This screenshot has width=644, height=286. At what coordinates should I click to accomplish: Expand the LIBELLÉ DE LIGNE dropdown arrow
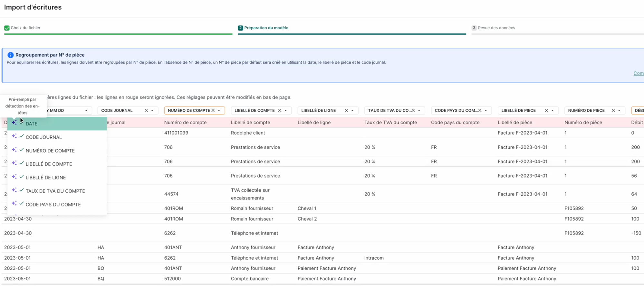(x=352, y=110)
